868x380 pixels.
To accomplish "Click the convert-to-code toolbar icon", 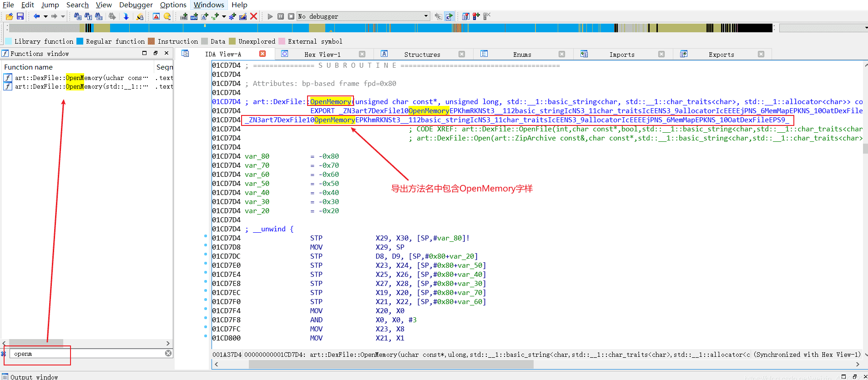I will (184, 16).
